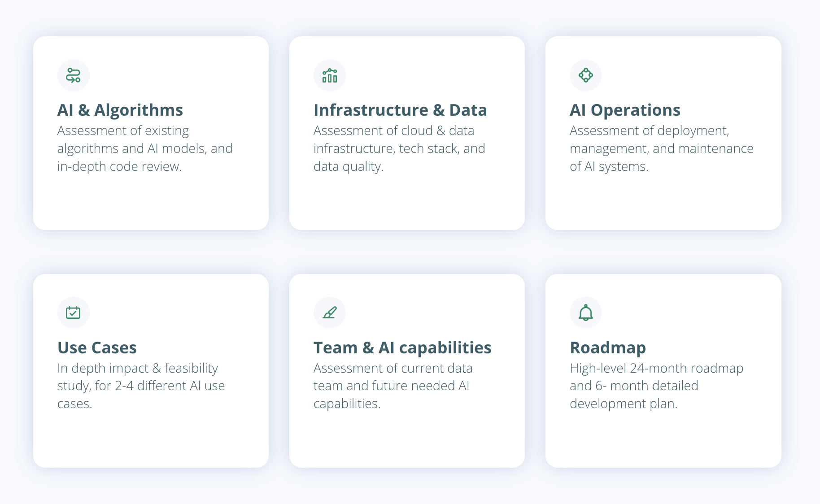
Task: Click the AI & Algorithms route icon
Action: (73, 75)
